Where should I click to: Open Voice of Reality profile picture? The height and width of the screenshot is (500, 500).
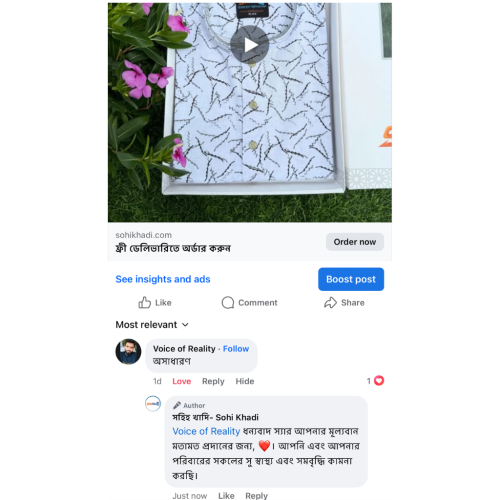(128, 352)
